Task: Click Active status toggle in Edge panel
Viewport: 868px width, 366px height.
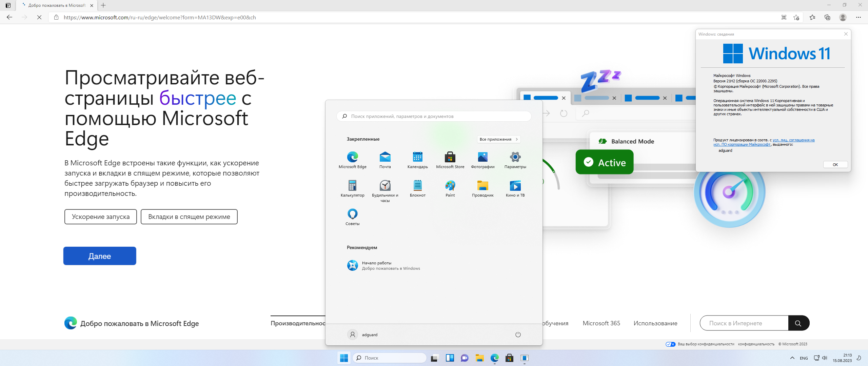Action: click(604, 162)
